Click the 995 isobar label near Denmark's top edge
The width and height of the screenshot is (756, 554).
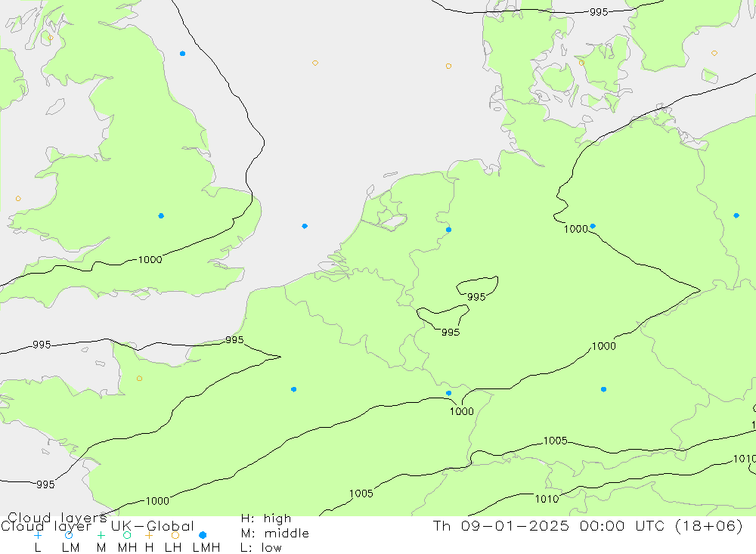point(599,12)
